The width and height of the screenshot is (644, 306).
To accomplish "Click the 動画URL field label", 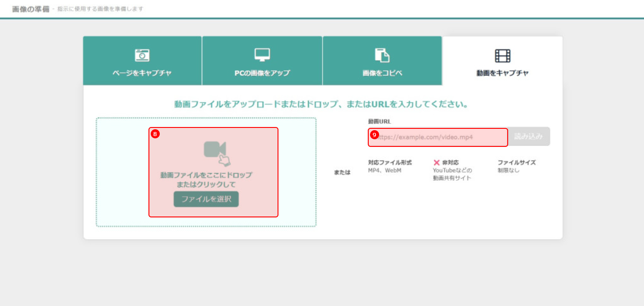I will pos(379,122).
